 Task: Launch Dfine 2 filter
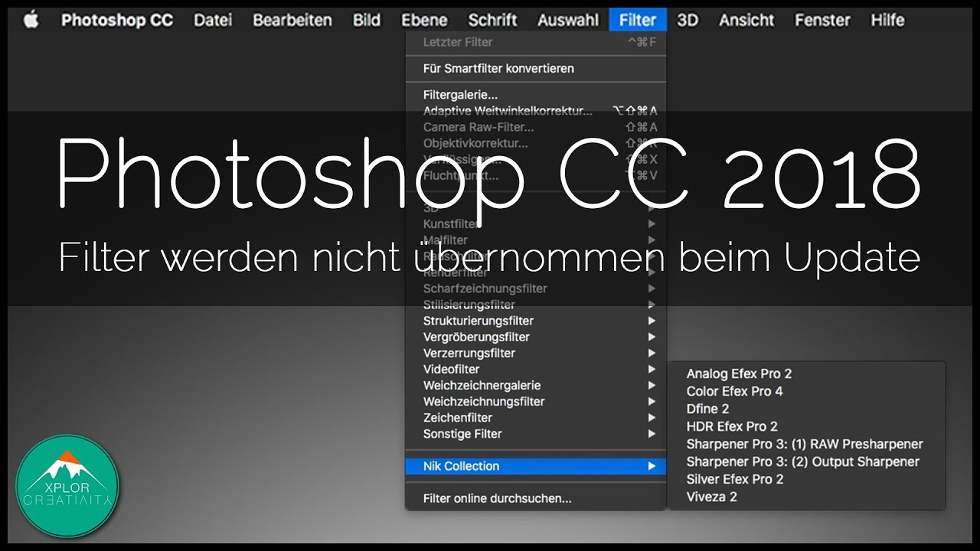tap(806, 409)
